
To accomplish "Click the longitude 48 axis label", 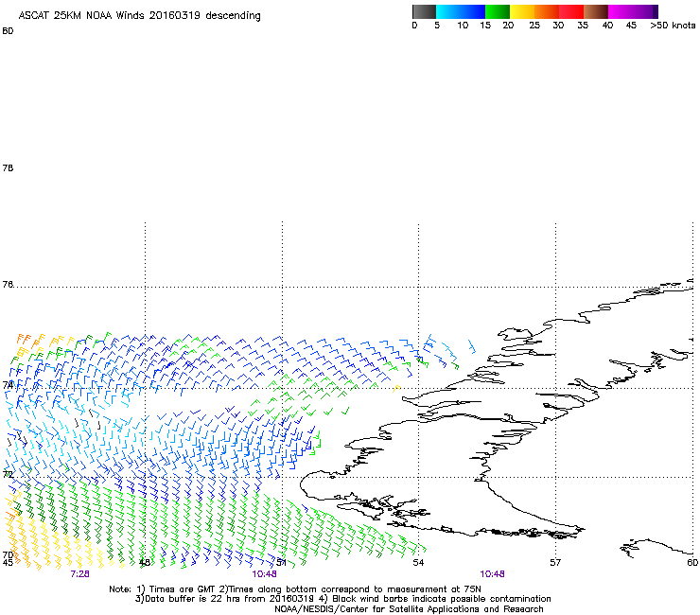I will 145,562.
